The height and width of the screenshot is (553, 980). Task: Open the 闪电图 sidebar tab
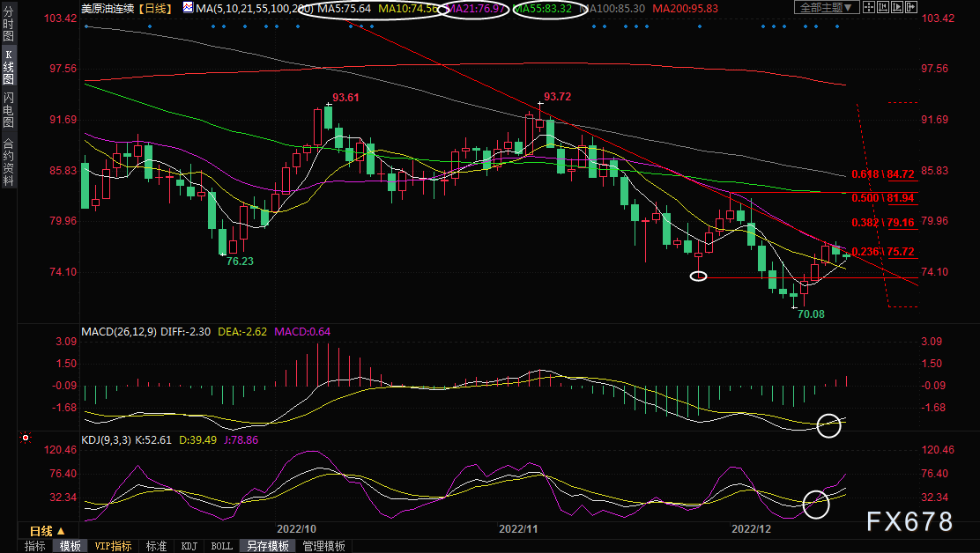point(8,110)
